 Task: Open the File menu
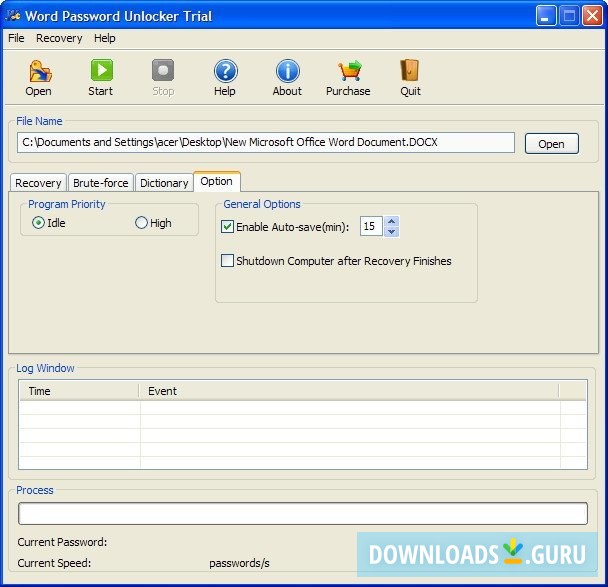point(16,38)
